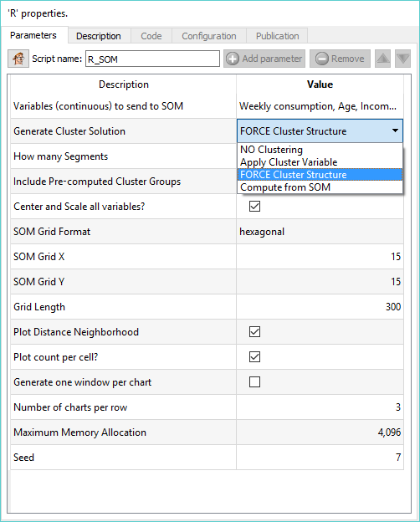Uncheck Center and Scale all variables
Image resolution: width=420 pixels, height=522 pixels.
point(254,207)
